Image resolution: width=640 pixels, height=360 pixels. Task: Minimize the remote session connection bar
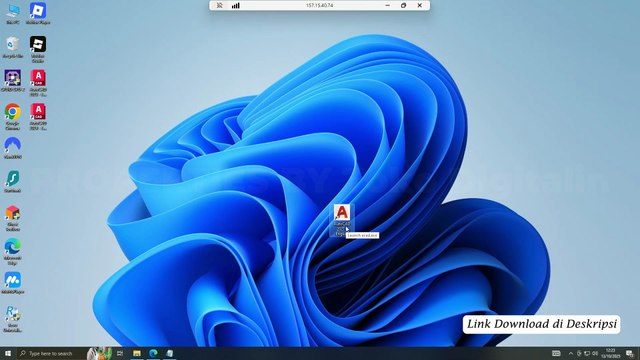[x=387, y=5]
